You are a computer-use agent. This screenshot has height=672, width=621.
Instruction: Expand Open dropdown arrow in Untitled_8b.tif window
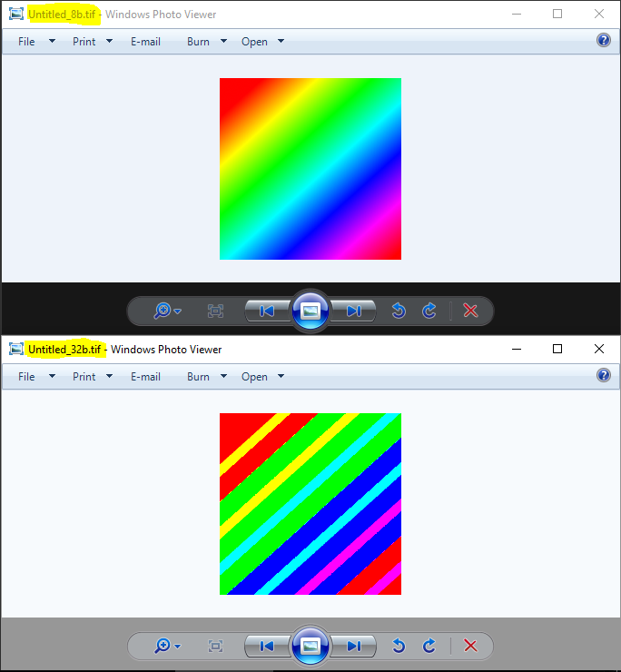point(281,41)
